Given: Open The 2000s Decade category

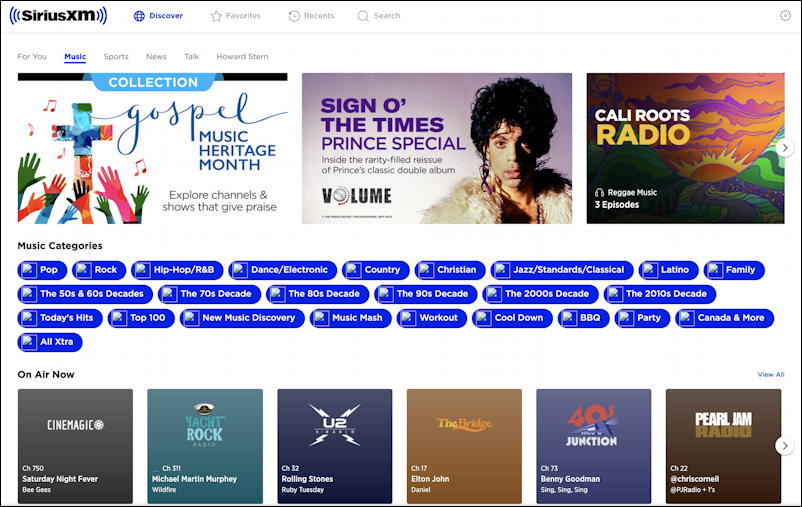Looking at the screenshot, I should (x=540, y=294).
